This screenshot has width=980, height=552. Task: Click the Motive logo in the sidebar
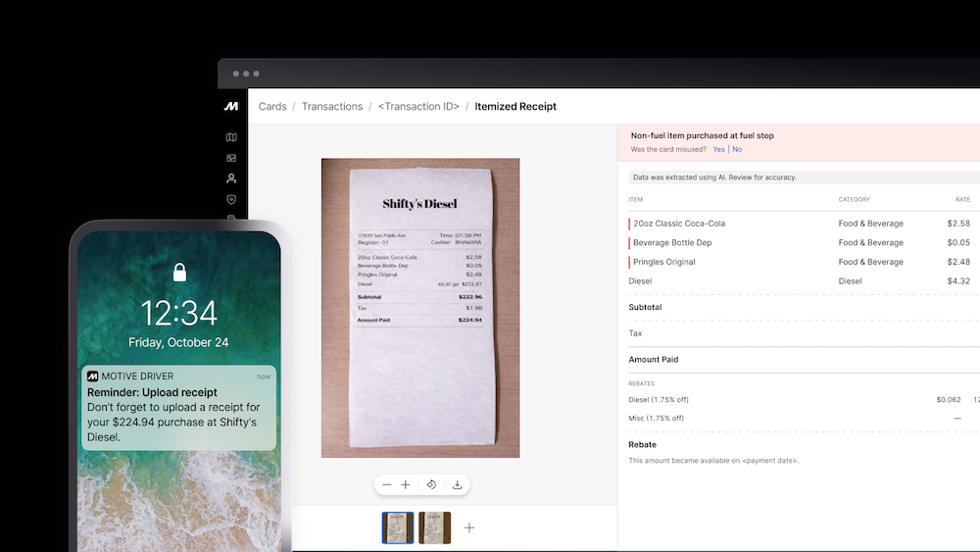(231, 106)
